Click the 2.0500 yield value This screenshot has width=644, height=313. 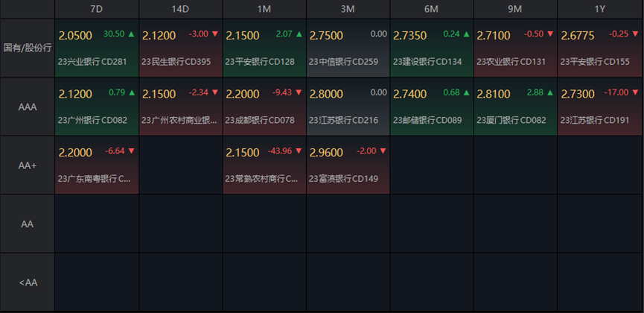click(76, 36)
